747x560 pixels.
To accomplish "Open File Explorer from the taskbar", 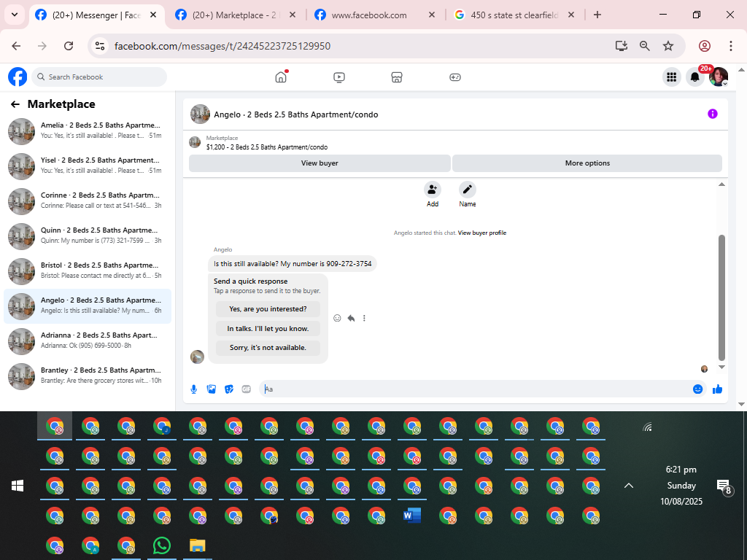I will [x=197, y=545].
